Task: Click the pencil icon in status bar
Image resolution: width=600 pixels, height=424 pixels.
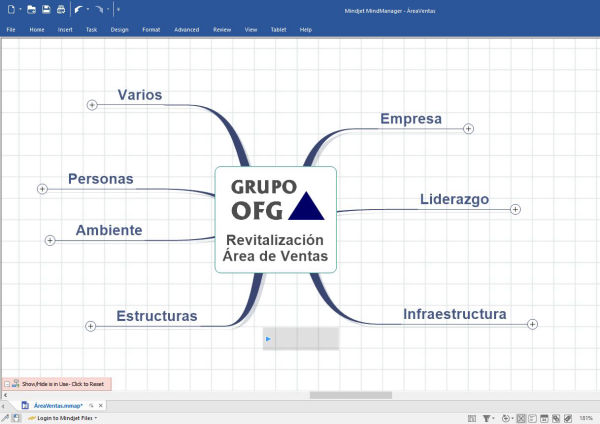Action: click(5, 418)
